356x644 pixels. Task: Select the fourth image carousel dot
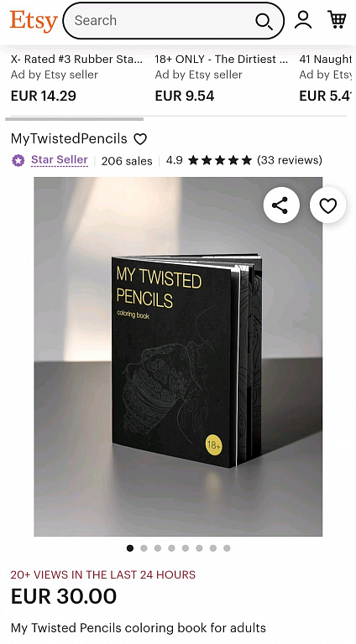tap(171, 548)
